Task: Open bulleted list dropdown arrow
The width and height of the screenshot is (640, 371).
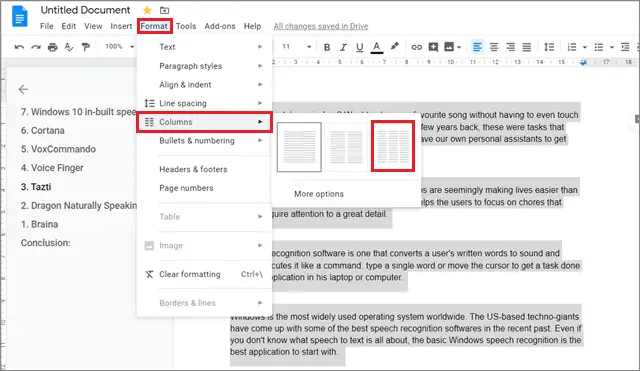Action: pyautogui.click(x=611, y=47)
